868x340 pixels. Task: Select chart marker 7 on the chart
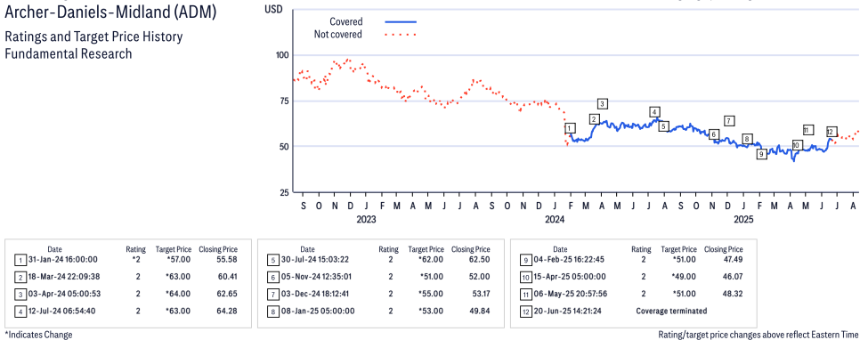[x=729, y=121]
